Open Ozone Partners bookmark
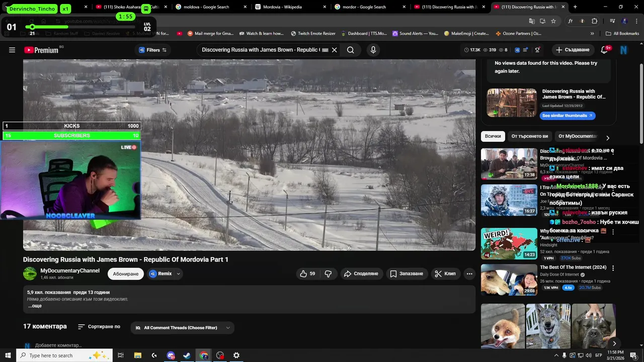This screenshot has height=362, width=644. coord(519,34)
